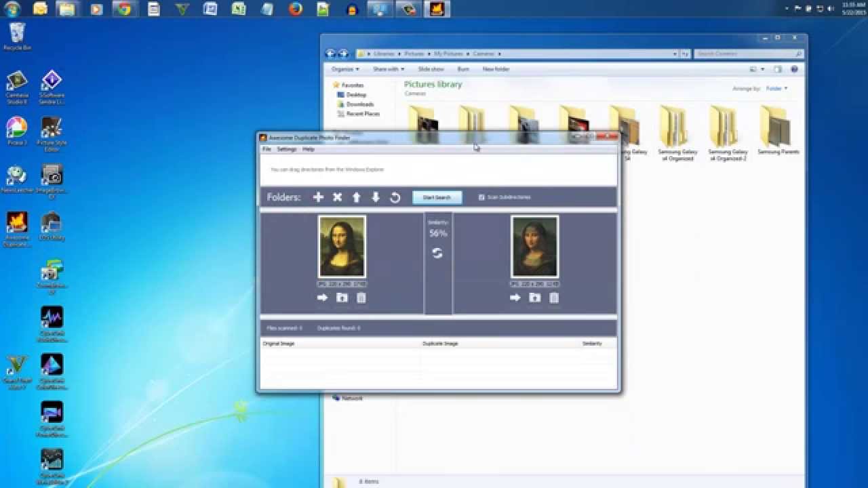Click the taskbar volume icon
868x488 pixels.
pos(831,8)
